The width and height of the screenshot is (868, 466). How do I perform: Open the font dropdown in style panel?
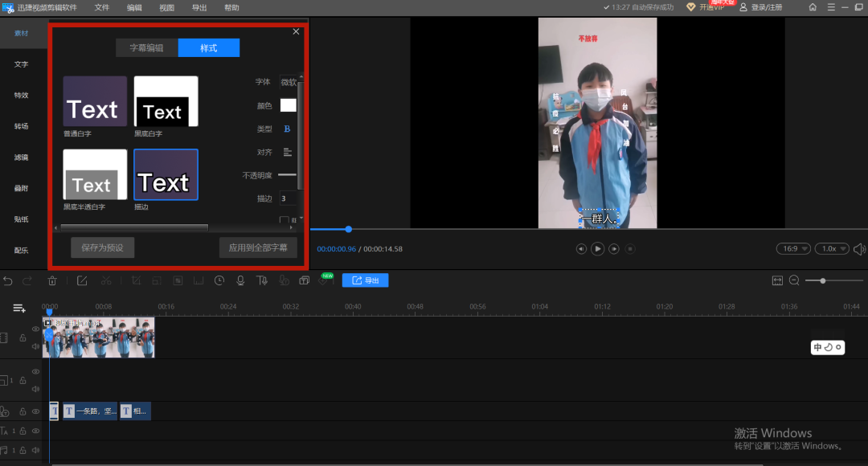click(289, 82)
